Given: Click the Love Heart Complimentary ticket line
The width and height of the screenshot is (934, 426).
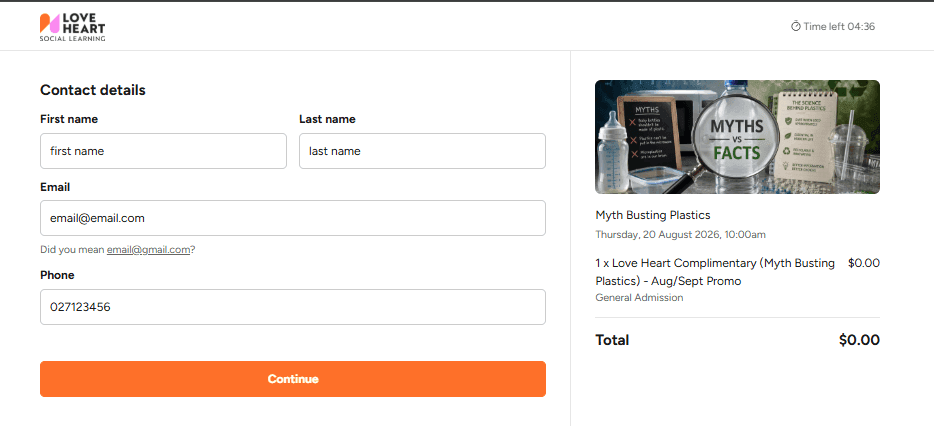Looking at the screenshot, I should tap(715, 272).
